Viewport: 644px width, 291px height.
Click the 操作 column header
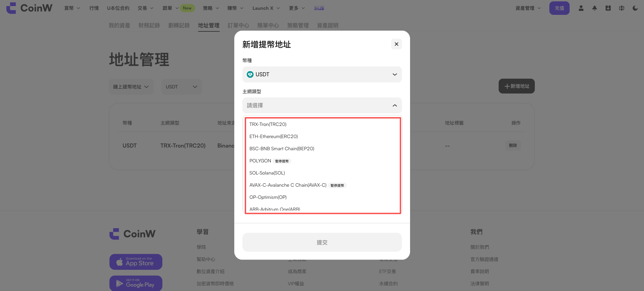coord(516,123)
